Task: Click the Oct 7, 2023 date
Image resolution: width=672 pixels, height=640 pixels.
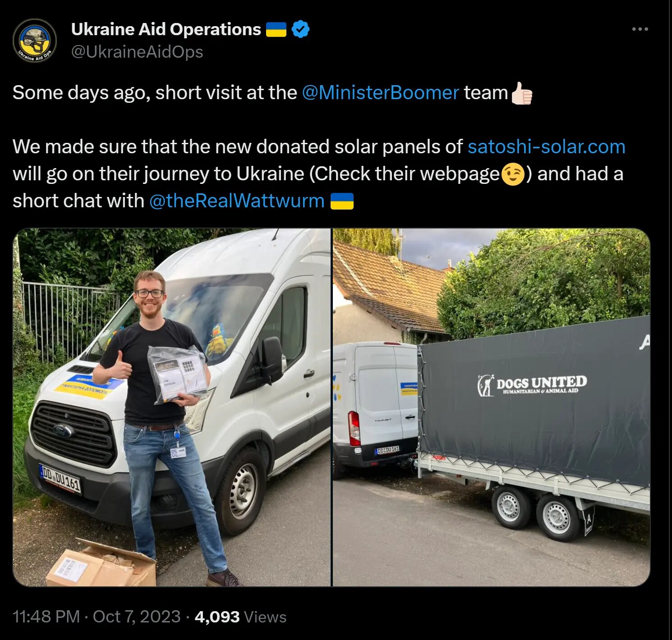Action: pyautogui.click(x=137, y=617)
